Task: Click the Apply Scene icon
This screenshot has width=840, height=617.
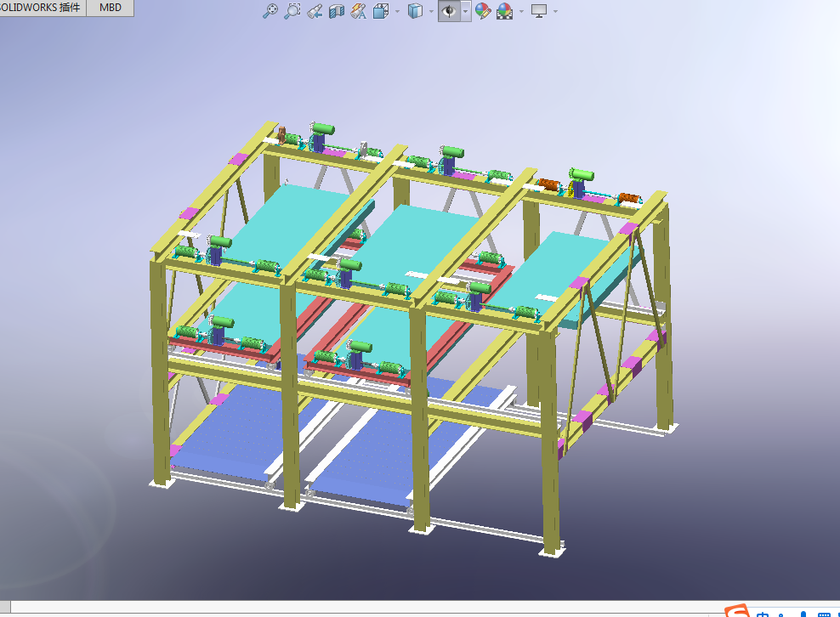Action: point(505,11)
